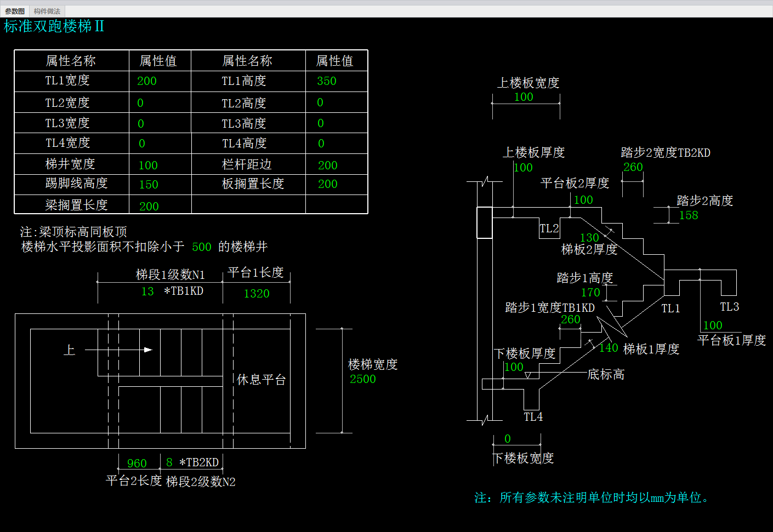Edit 下楼板厚度 value 100
Image resolution: width=773 pixels, height=532 pixels.
coord(514,367)
